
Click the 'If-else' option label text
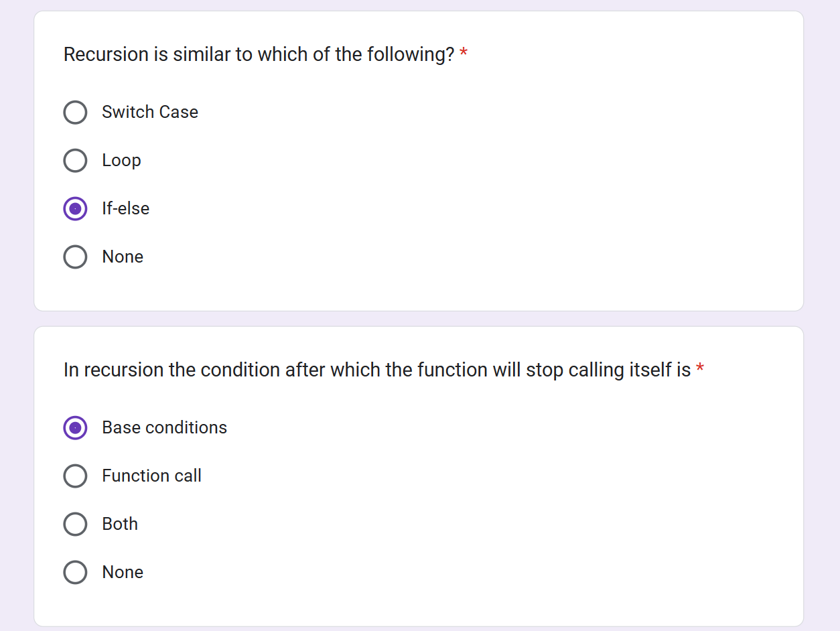point(125,208)
